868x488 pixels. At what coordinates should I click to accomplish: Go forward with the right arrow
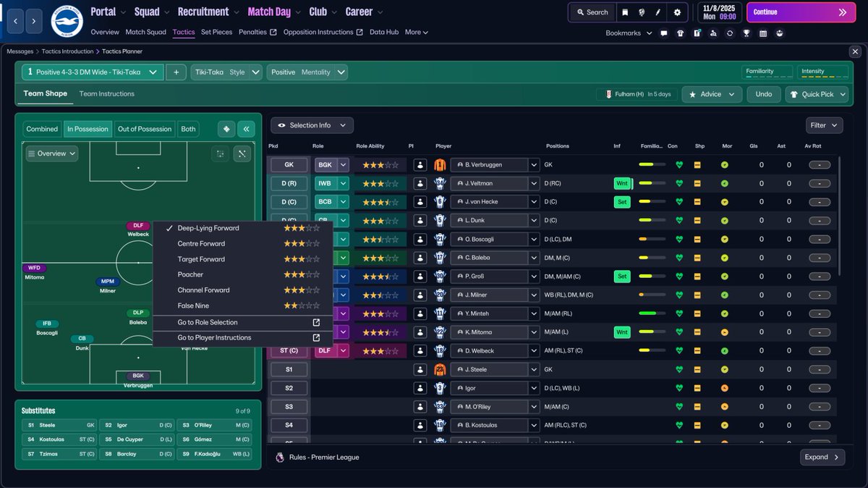[35, 22]
